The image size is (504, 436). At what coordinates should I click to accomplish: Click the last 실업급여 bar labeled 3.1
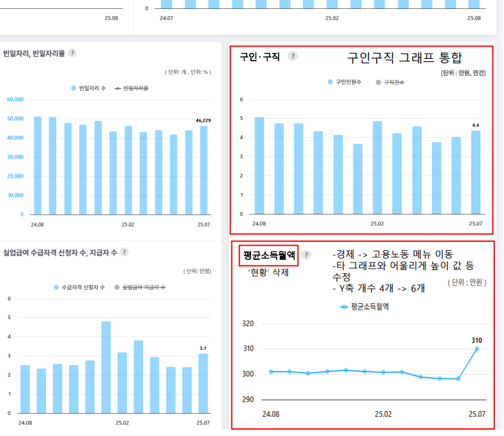pyautogui.click(x=203, y=383)
